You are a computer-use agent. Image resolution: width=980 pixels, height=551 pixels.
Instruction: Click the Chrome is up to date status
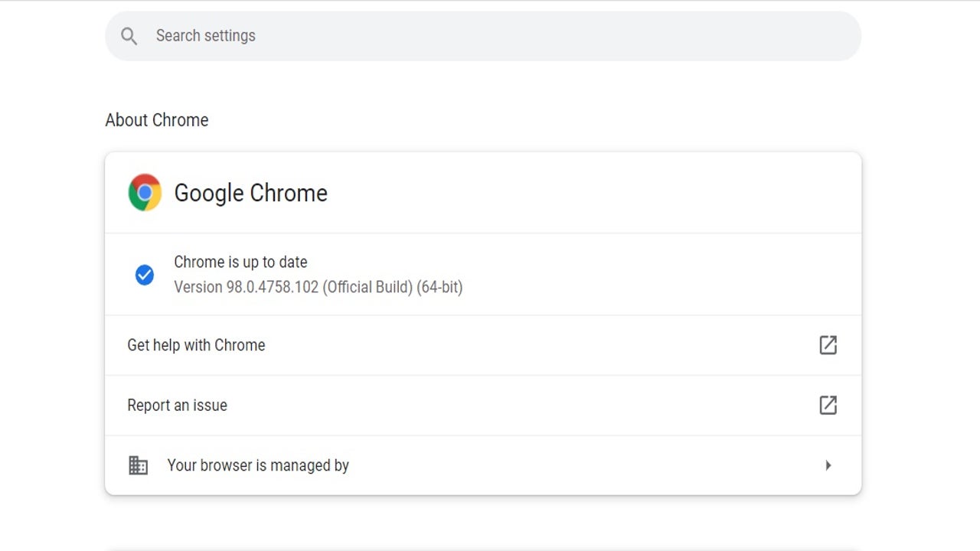(240, 262)
